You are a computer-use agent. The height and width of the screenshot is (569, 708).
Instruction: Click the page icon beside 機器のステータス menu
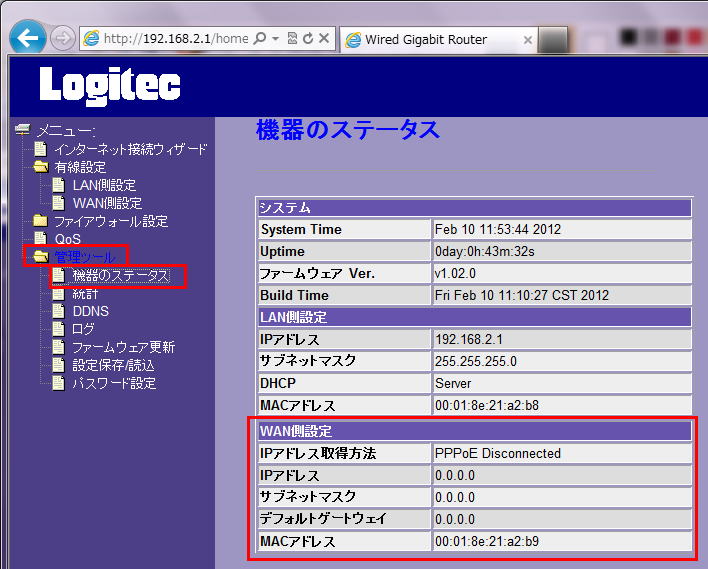coord(58,275)
